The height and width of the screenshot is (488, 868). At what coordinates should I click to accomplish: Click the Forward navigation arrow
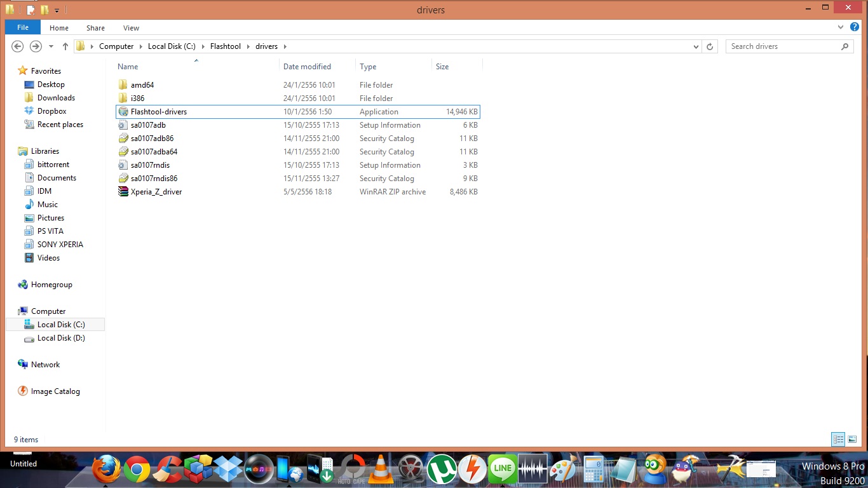click(x=36, y=46)
